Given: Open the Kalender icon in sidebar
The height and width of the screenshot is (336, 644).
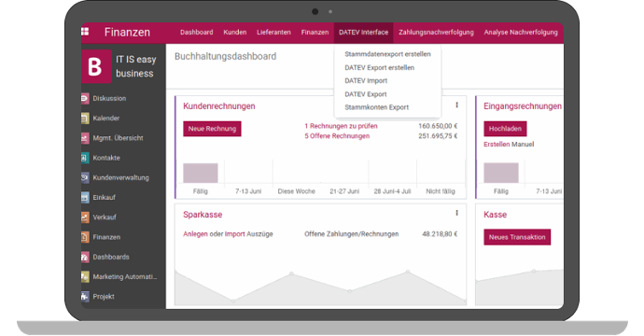Looking at the screenshot, I should (x=85, y=119).
